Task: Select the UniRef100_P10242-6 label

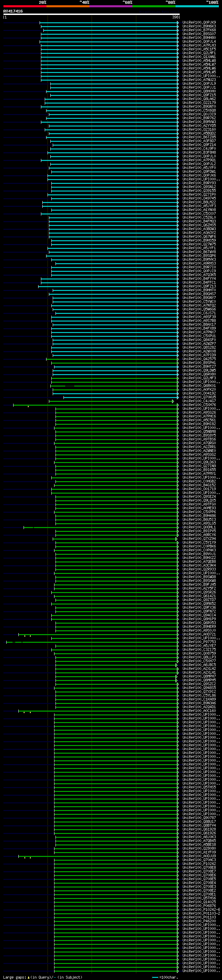Action: tap(202, 910)
